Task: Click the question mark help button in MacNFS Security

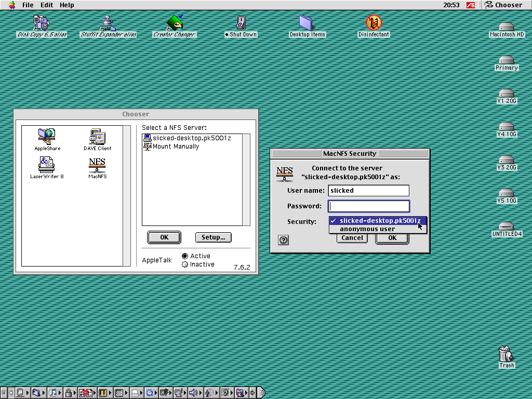Action: click(x=283, y=240)
